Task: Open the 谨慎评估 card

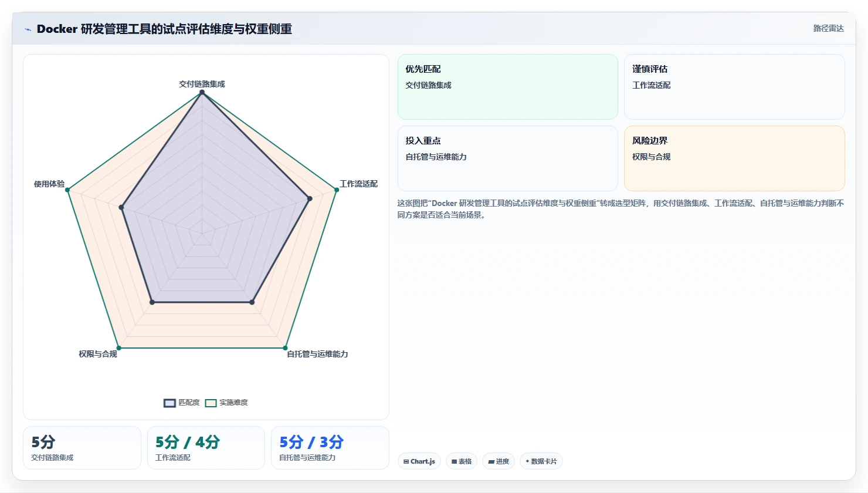Action: tap(734, 87)
